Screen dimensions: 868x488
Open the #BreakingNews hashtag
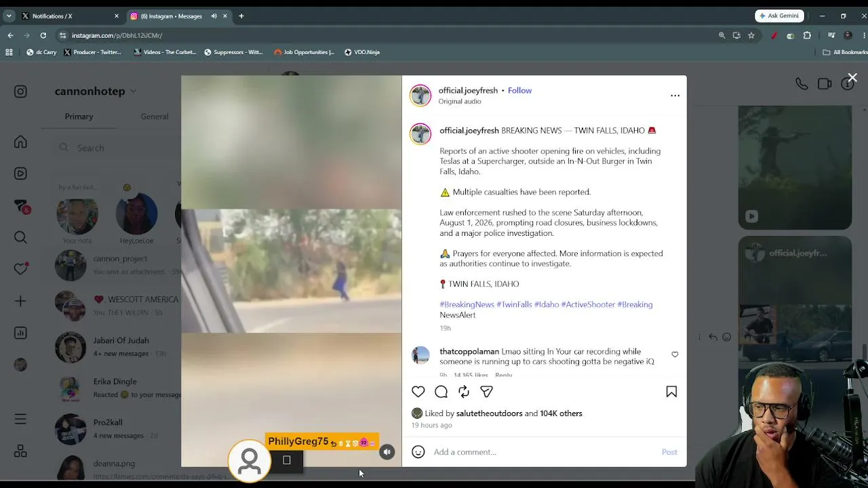click(x=467, y=304)
